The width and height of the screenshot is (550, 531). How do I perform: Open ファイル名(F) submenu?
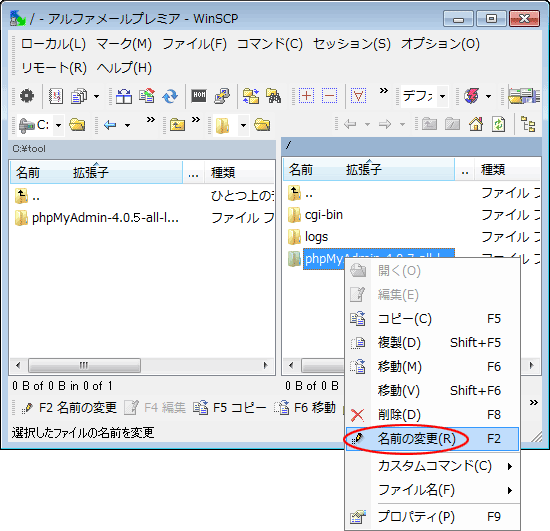click(x=432, y=490)
